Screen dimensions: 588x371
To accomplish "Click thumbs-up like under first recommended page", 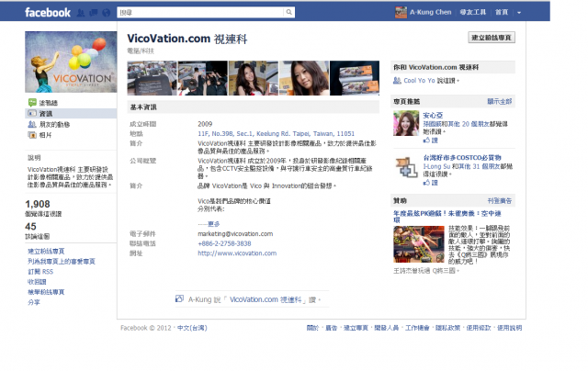I will pos(426,141).
